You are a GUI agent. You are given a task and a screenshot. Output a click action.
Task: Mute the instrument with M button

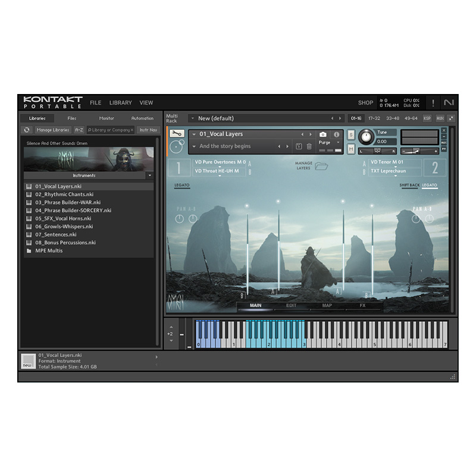pos(351,149)
